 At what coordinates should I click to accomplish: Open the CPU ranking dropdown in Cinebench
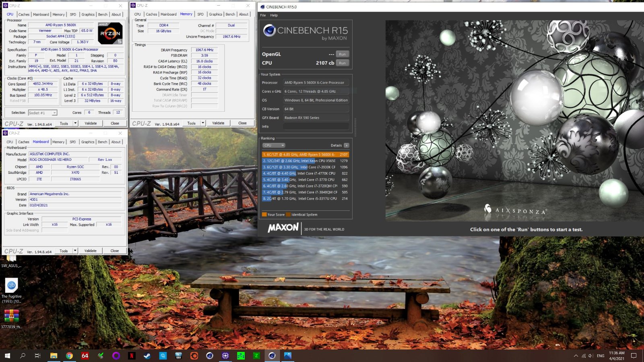(274, 145)
